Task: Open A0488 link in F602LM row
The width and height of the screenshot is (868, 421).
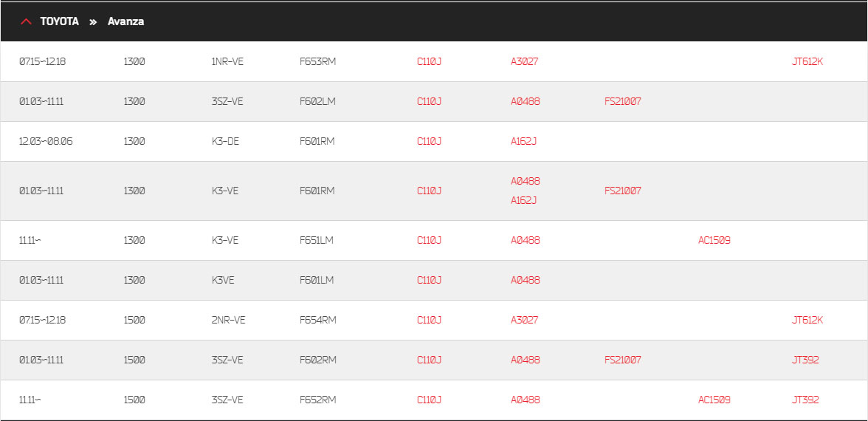Action: point(526,101)
